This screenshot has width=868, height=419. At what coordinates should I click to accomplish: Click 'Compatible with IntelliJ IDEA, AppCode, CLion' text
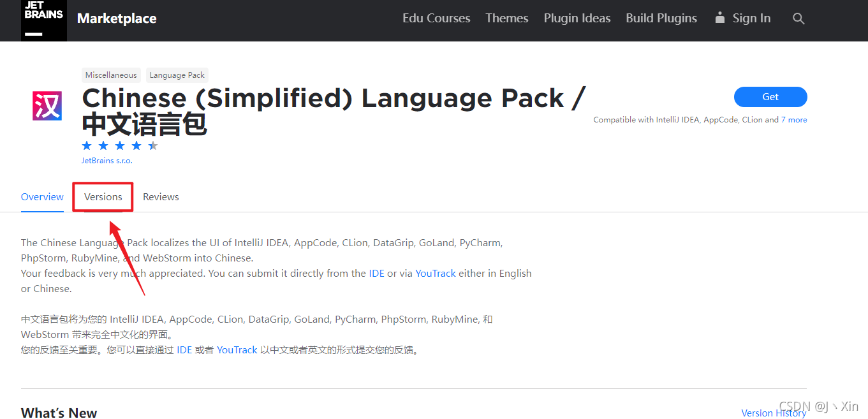tap(677, 120)
